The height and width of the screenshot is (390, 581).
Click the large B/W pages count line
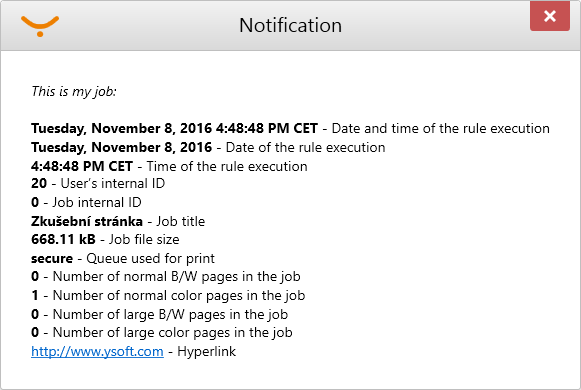(160, 314)
